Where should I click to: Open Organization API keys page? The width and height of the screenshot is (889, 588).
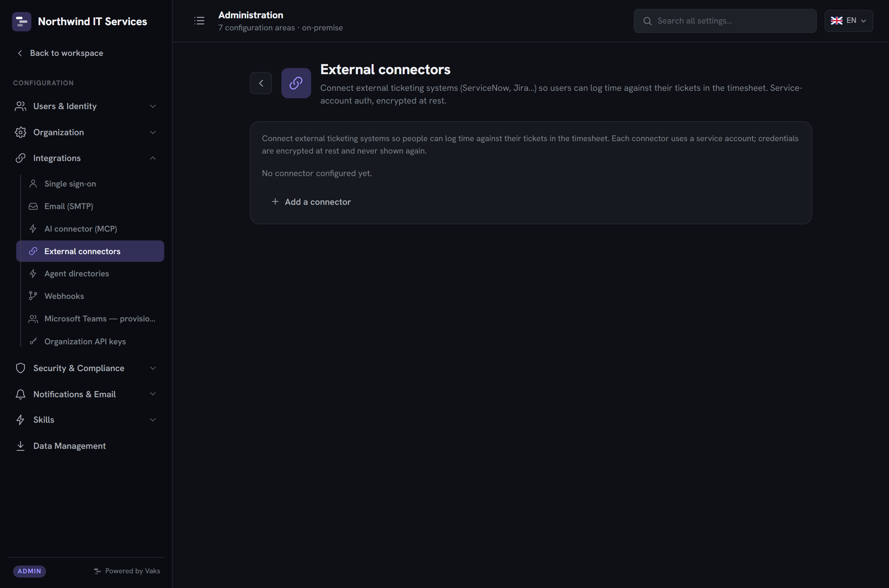90,341
